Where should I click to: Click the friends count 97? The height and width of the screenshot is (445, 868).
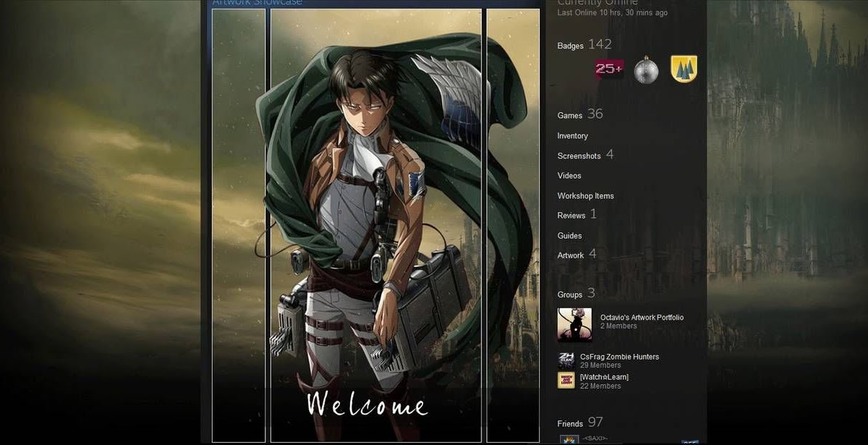(595, 422)
